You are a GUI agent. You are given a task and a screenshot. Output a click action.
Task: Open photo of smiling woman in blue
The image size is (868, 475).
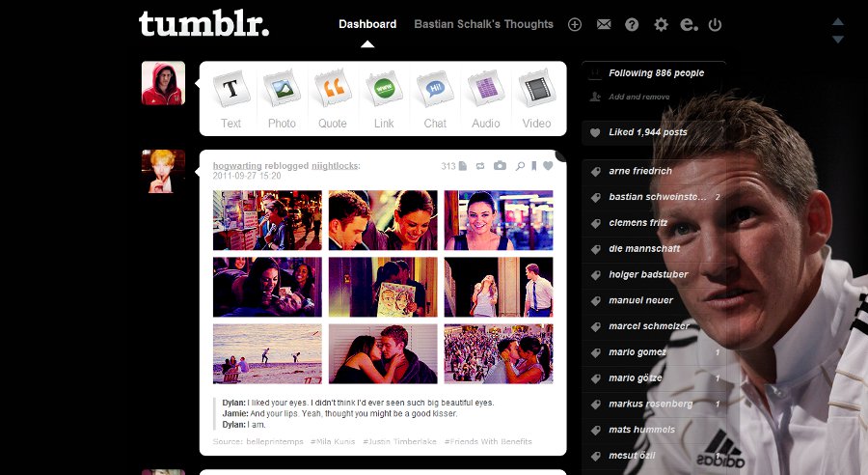point(499,220)
